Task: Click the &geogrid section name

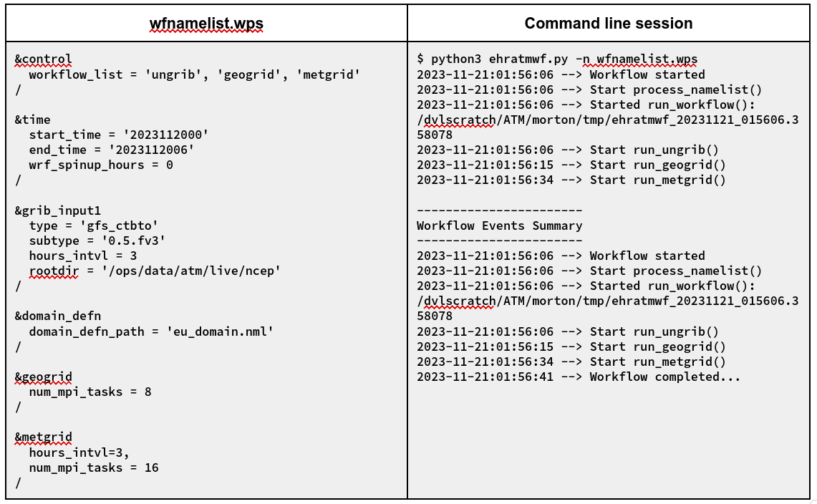Action: click(44, 377)
